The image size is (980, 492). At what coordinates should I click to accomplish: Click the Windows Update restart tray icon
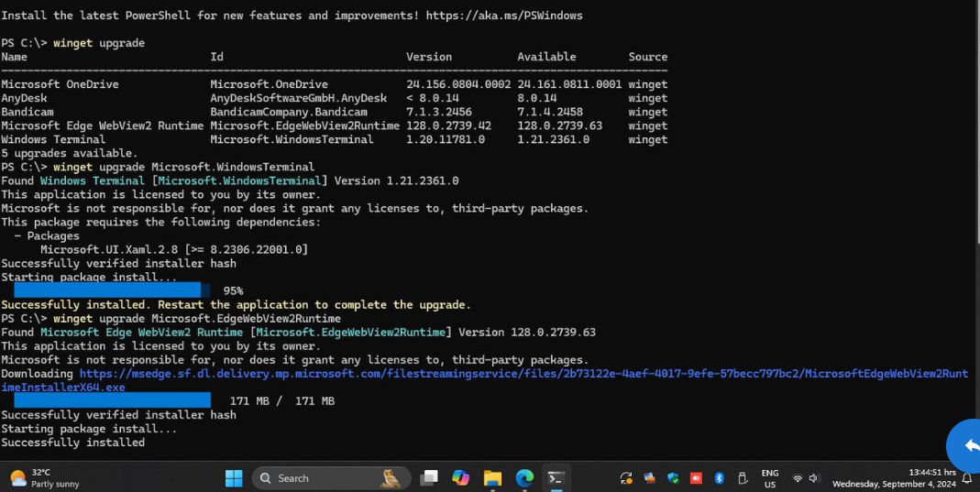point(625,478)
